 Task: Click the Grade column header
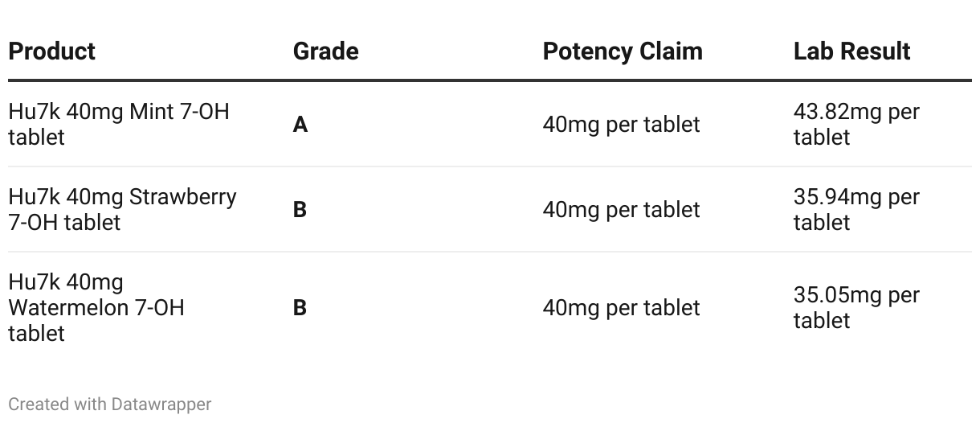pos(325,51)
